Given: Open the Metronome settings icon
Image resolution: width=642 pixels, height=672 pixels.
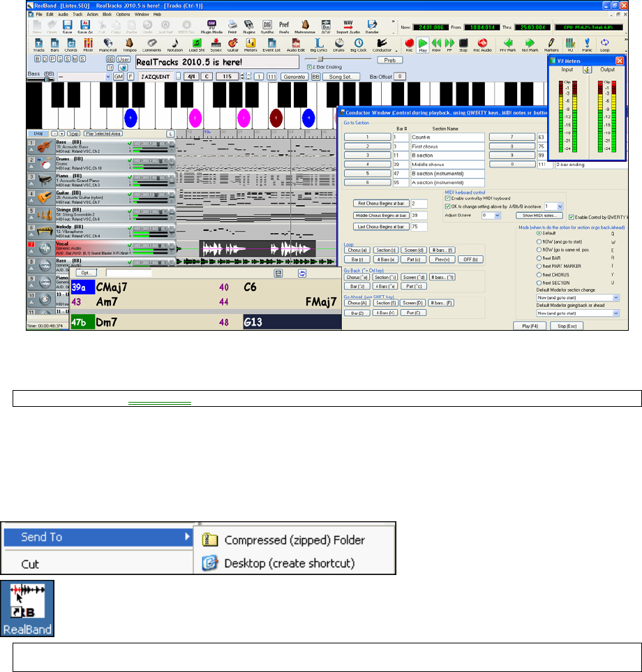Looking at the screenshot, I should point(305,27).
